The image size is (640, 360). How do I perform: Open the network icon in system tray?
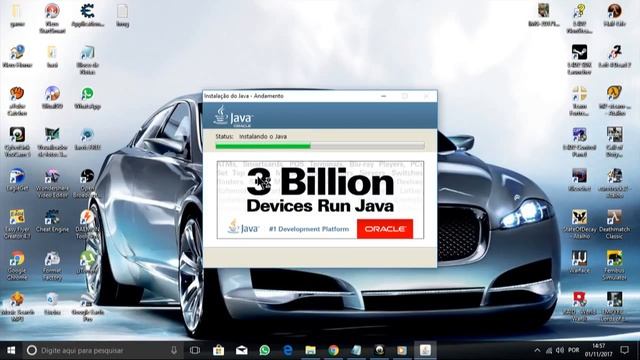click(x=549, y=350)
